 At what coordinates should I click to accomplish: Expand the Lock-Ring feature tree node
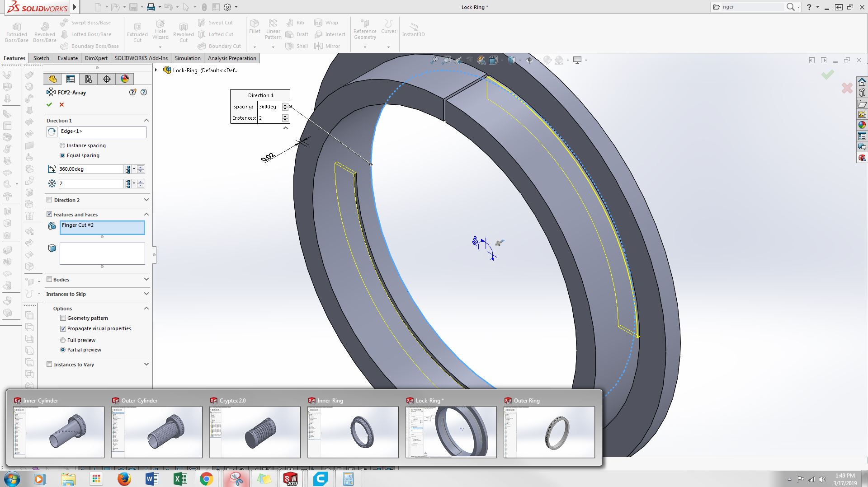[156, 70]
